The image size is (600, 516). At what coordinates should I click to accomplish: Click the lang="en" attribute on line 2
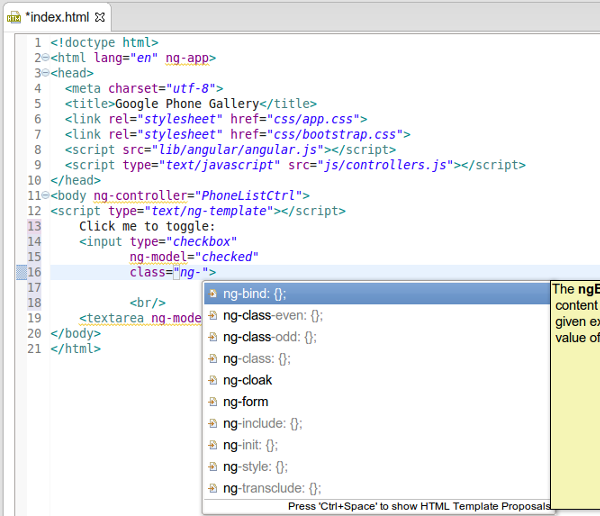tap(126, 58)
